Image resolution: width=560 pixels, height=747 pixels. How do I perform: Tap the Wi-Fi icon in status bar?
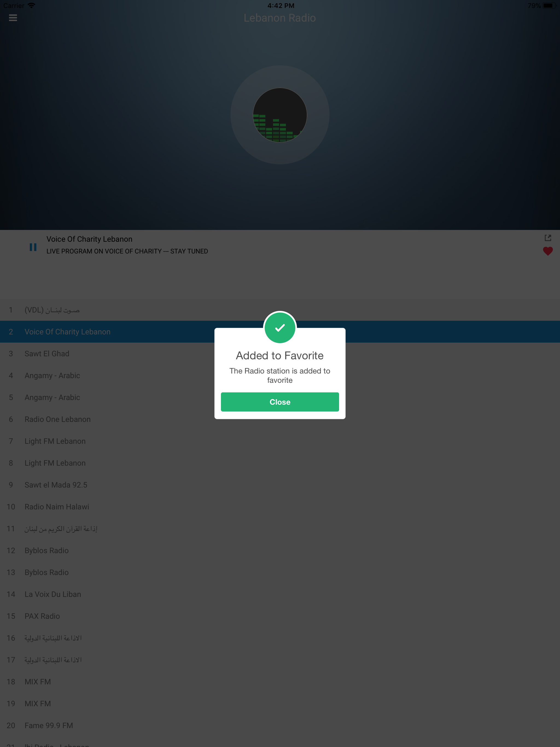pyautogui.click(x=31, y=5)
